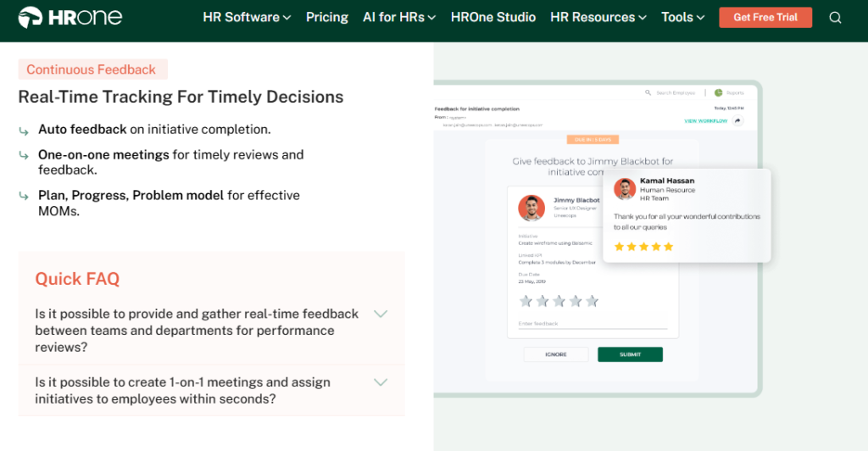Expand the real-time feedback FAQ question
This screenshot has width=868, height=451.
pyautogui.click(x=211, y=331)
